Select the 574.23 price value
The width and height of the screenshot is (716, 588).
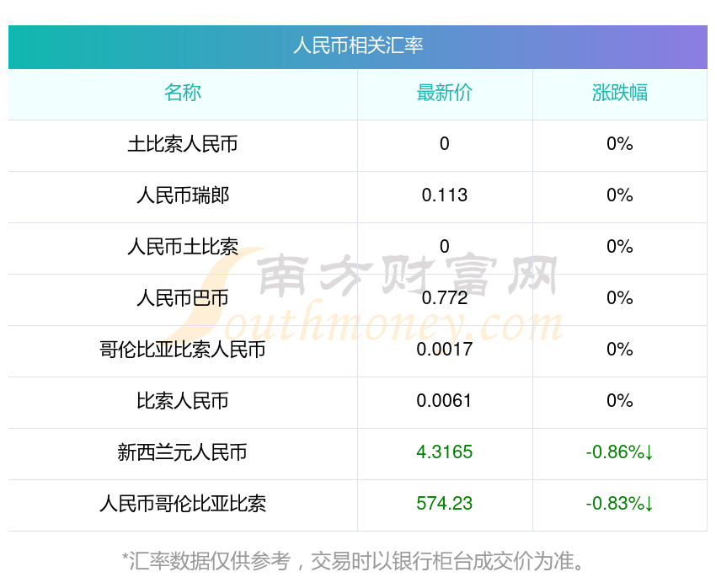[444, 504]
